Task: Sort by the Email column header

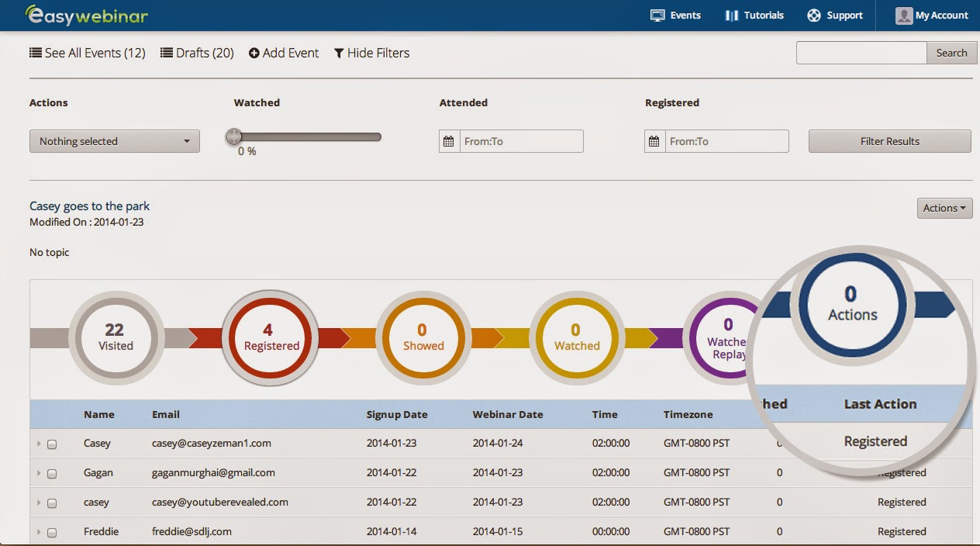Action: pos(166,414)
